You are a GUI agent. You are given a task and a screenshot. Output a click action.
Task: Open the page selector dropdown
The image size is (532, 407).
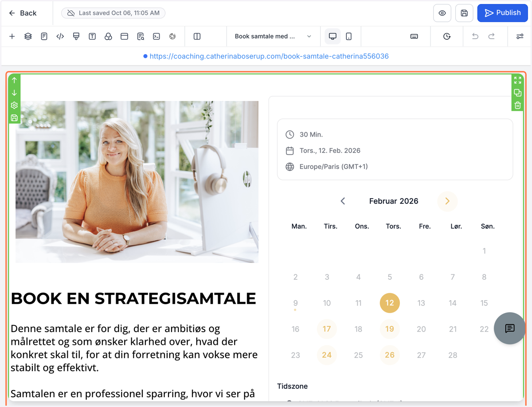273,36
